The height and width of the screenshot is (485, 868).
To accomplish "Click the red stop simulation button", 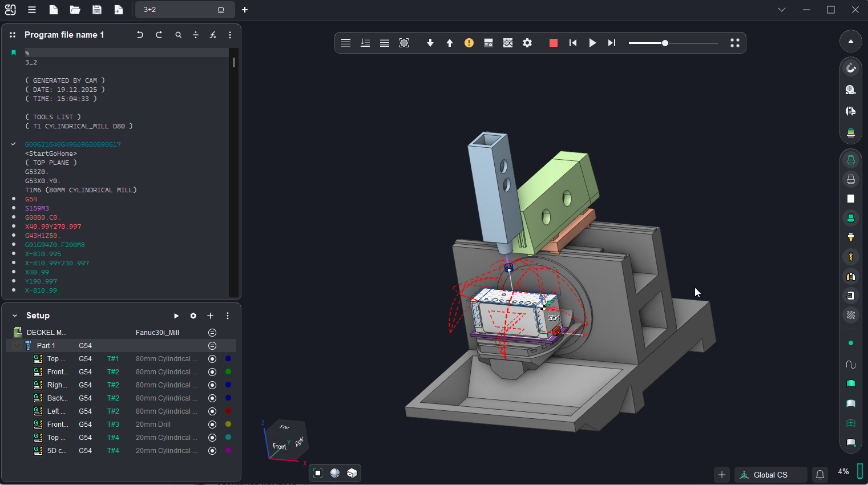I will [553, 43].
